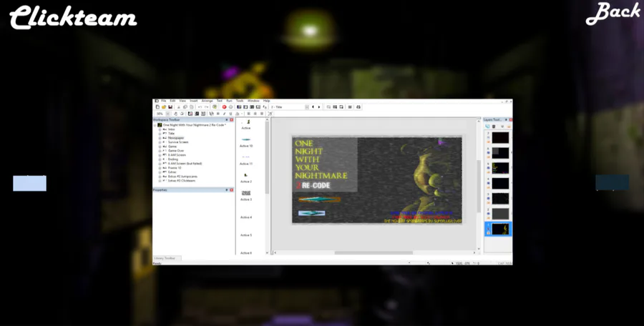The image size is (644, 326).
Task: Select Survive Screen frame in tree
Action: click(178, 142)
